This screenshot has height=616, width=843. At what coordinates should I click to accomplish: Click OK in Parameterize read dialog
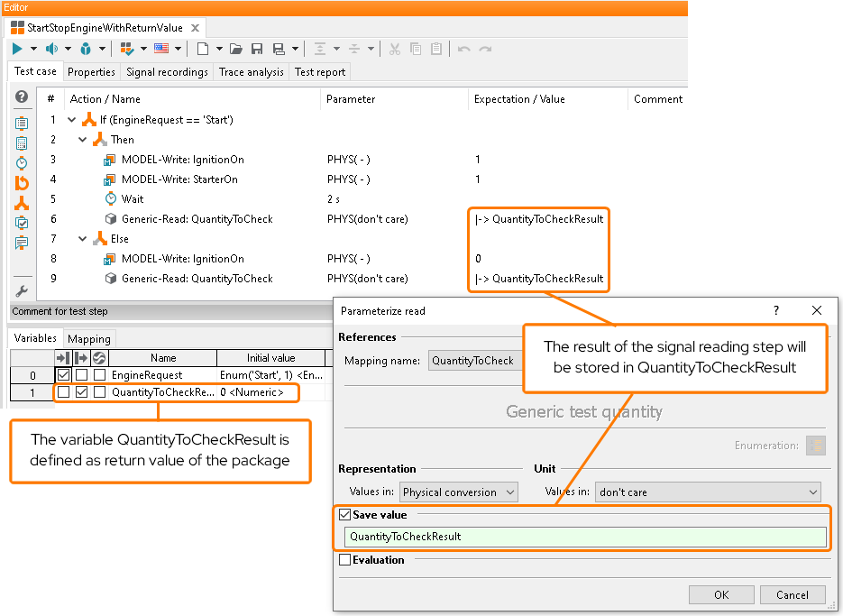pyautogui.click(x=721, y=595)
